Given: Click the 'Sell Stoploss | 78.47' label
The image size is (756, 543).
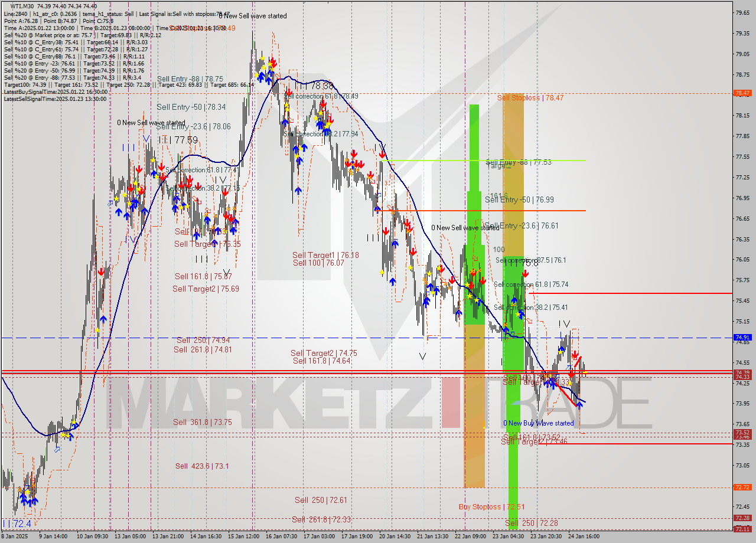Looking at the screenshot, I should pyautogui.click(x=530, y=97).
